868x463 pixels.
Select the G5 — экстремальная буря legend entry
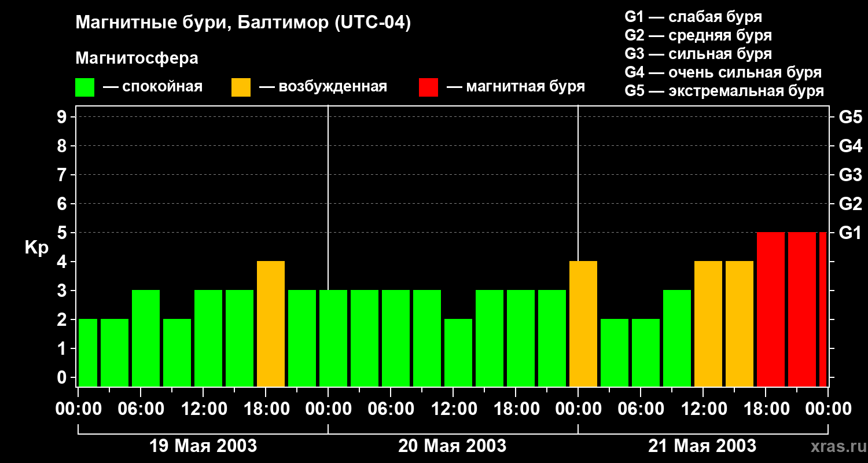[724, 91]
